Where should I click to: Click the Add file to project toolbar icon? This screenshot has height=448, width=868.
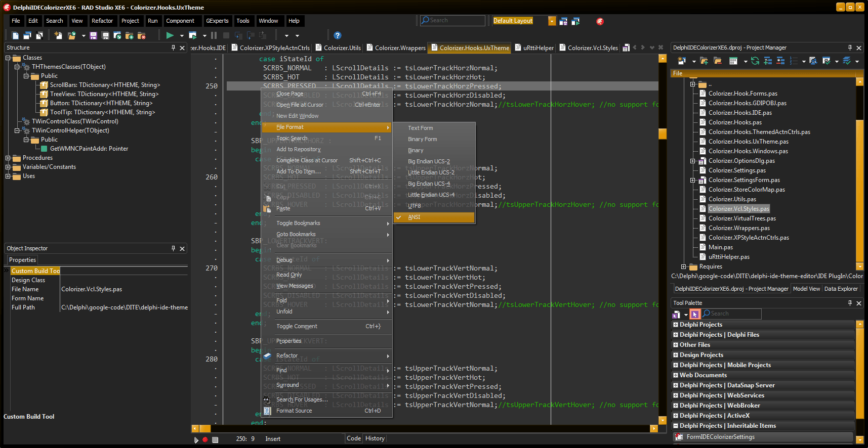tap(130, 35)
